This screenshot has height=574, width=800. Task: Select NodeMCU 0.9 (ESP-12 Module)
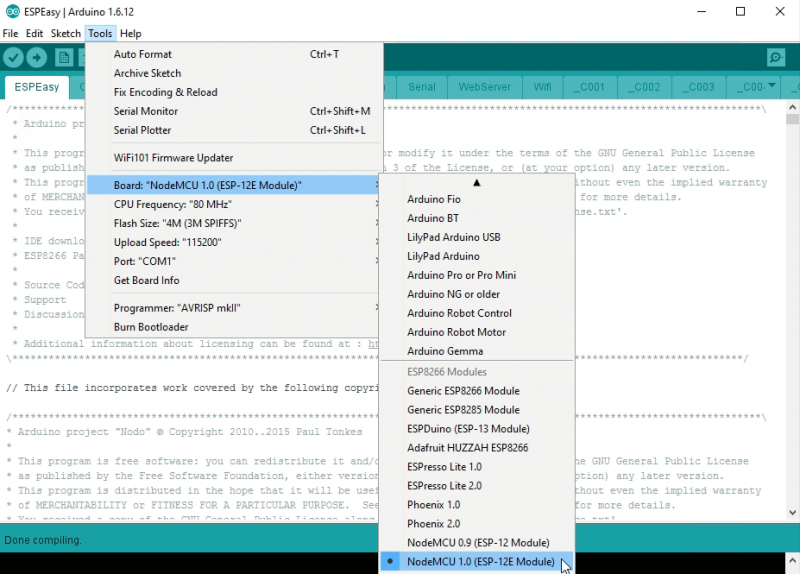477,543
